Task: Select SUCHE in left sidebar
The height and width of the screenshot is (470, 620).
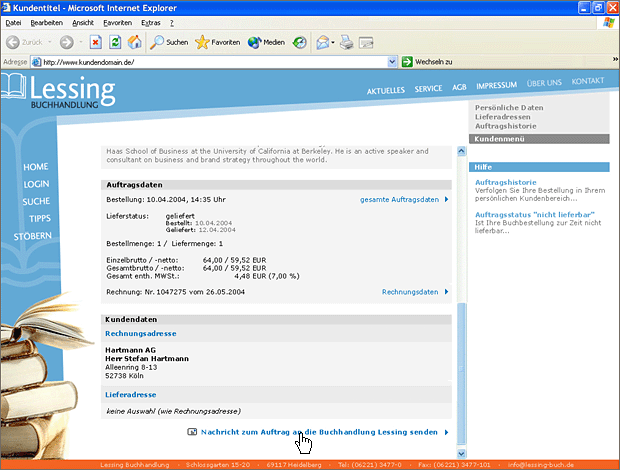Action: [36, 202]
